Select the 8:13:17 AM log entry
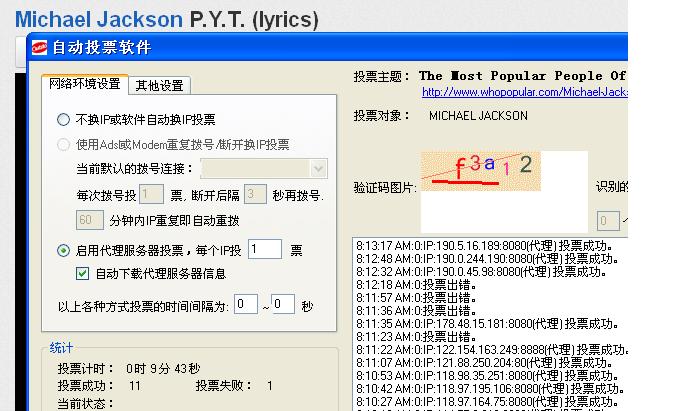Image resolution: width=683 pixels, height=411 pixels. click(x=488, y=245)
